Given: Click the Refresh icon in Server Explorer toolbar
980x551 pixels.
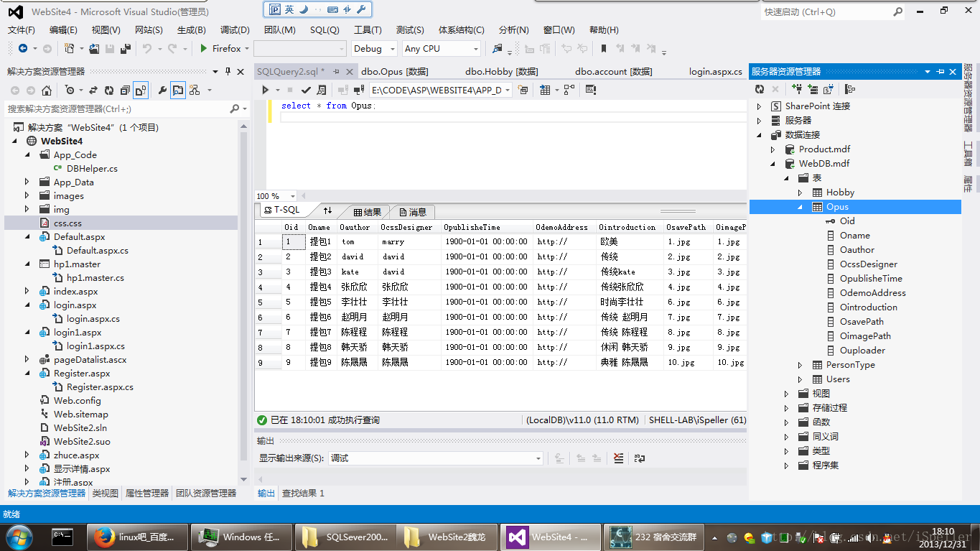Looking at the screenshot, I should tap(760, 90).
